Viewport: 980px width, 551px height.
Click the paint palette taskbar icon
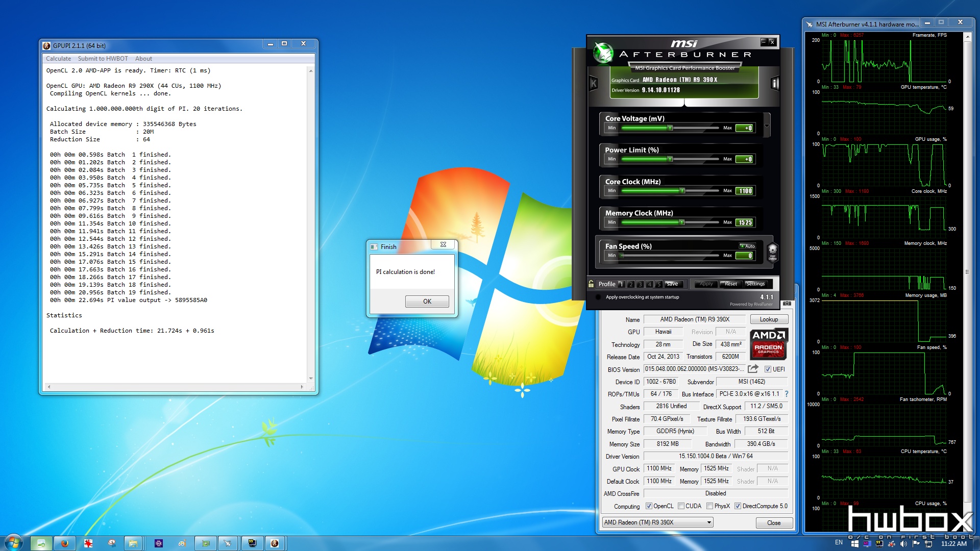click(x=182, y=543)
